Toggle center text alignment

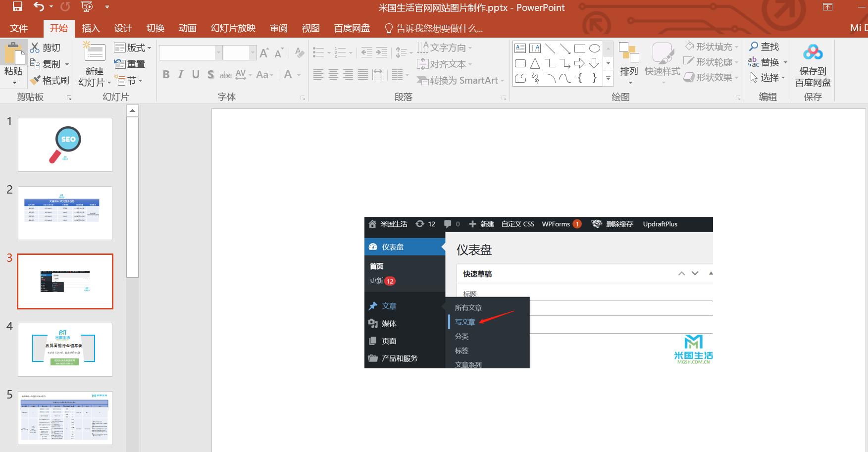333,75
